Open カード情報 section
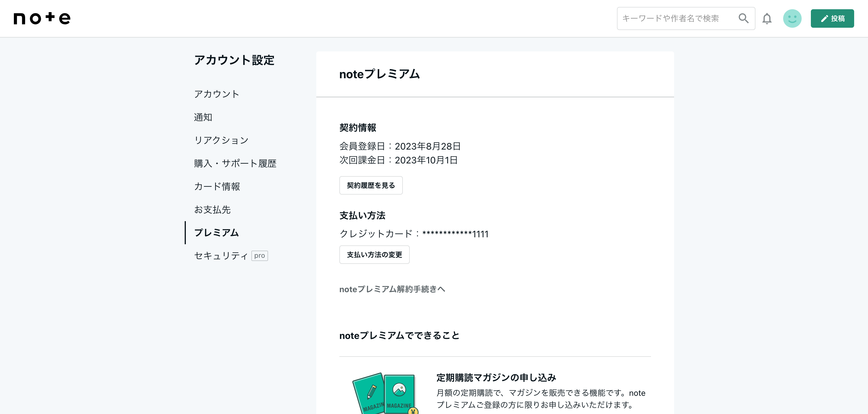 tap(217, 187)
